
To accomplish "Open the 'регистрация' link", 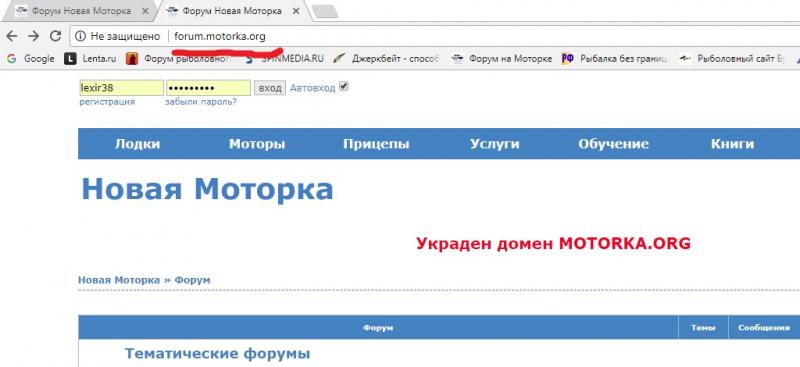I will tap(107, 102).
